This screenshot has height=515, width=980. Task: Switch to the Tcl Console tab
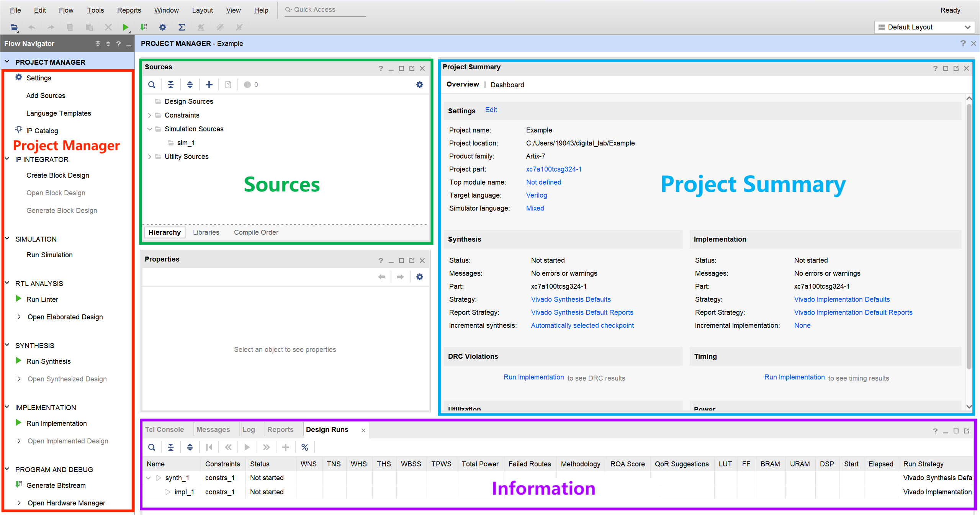click(x=165, y=430)
